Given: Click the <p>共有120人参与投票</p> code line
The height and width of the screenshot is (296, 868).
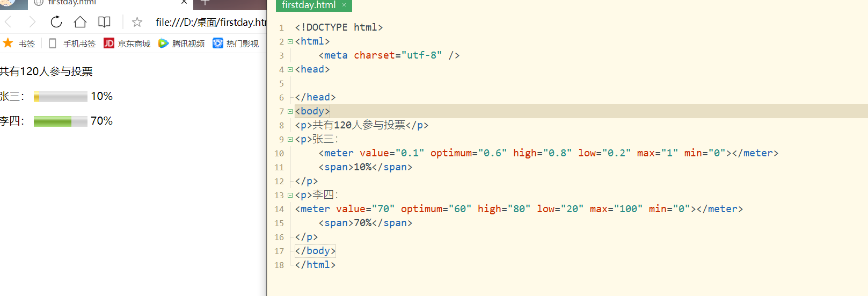Looking at the screenshot, I should pos(362,125).
